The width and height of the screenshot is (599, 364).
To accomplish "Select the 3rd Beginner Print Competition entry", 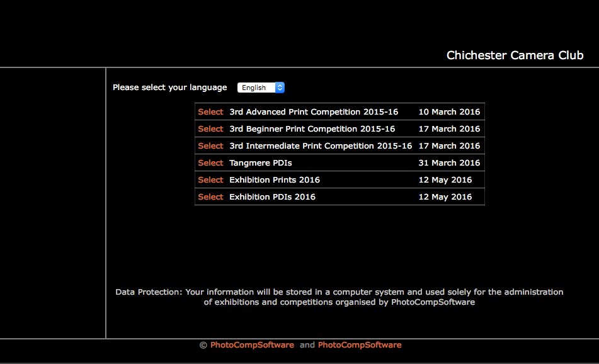I will tap(210, 128).
